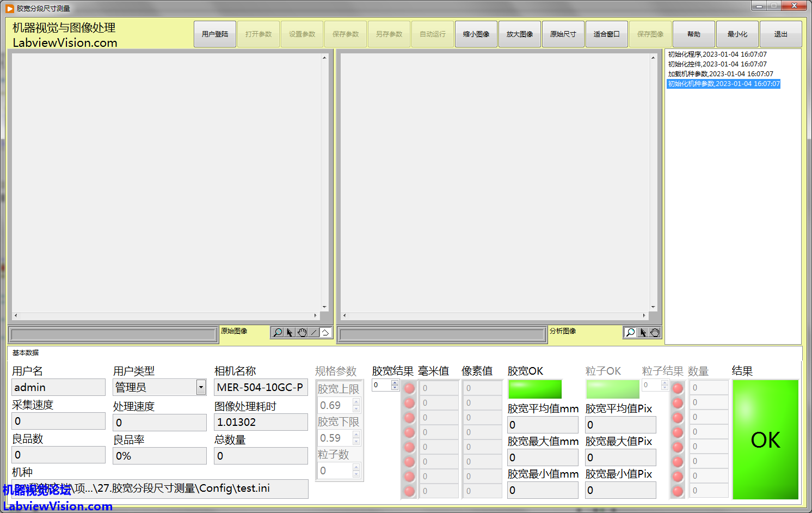Open the 用户类型 dropdown
This screenshot has height=513, width=812.
[201, 387]
